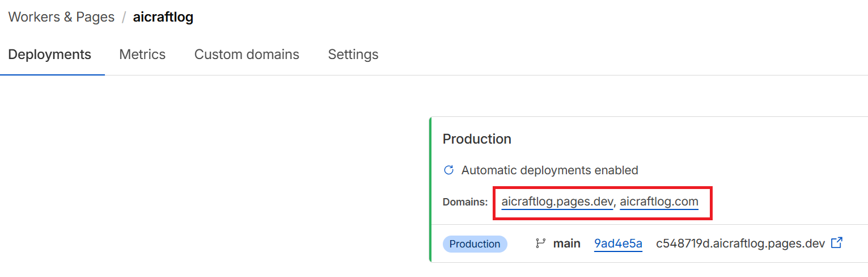Click the automatic deployments refresh icon
The width and height of the screenshot is (868, 277).
tap(448, 170)
